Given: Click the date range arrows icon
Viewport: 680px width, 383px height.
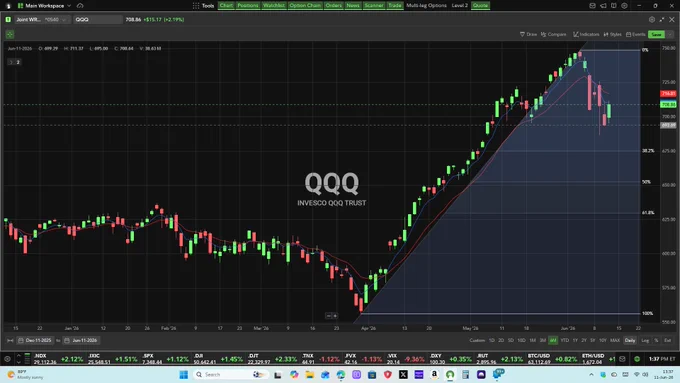Looking at the screenshot, I should 10,340.
